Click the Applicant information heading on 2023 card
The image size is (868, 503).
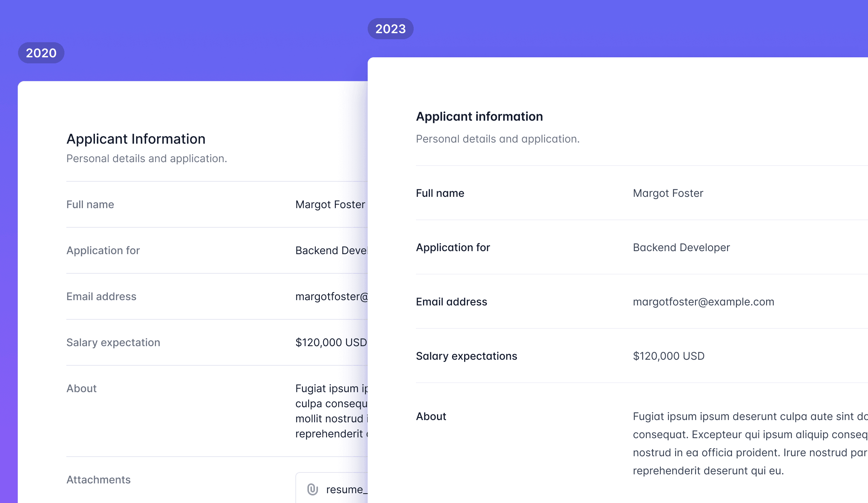coord(479,116)
